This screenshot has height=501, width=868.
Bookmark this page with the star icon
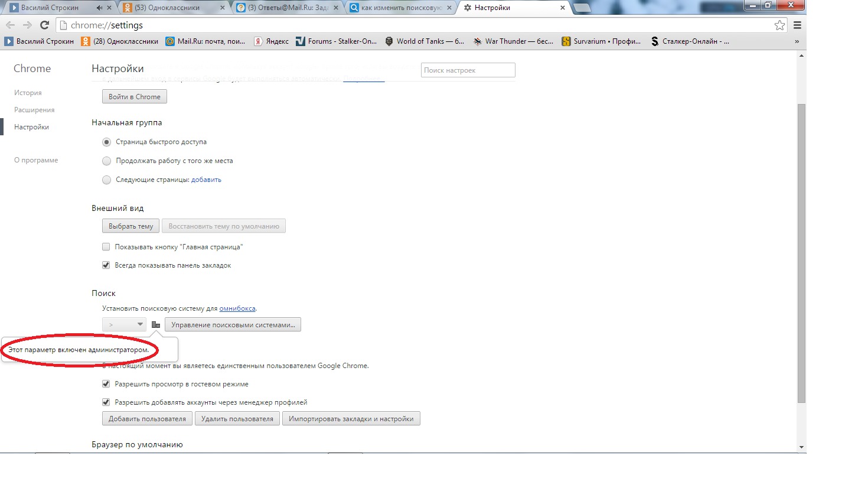[x=779, y=25]
